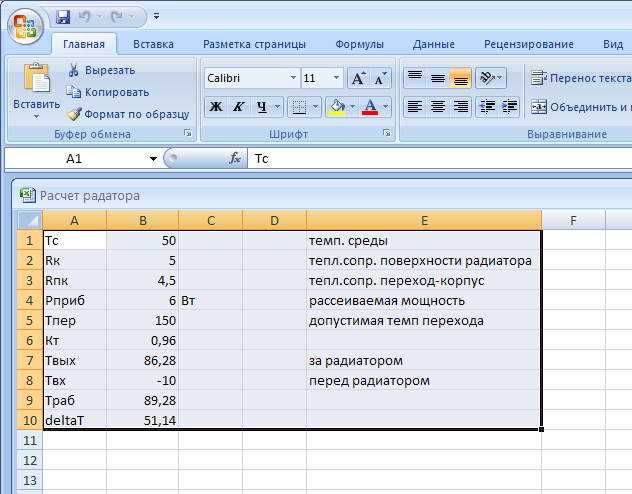Expand fill color dropdown arrow
Screen dimensions: 632x494
coord(353,107)
